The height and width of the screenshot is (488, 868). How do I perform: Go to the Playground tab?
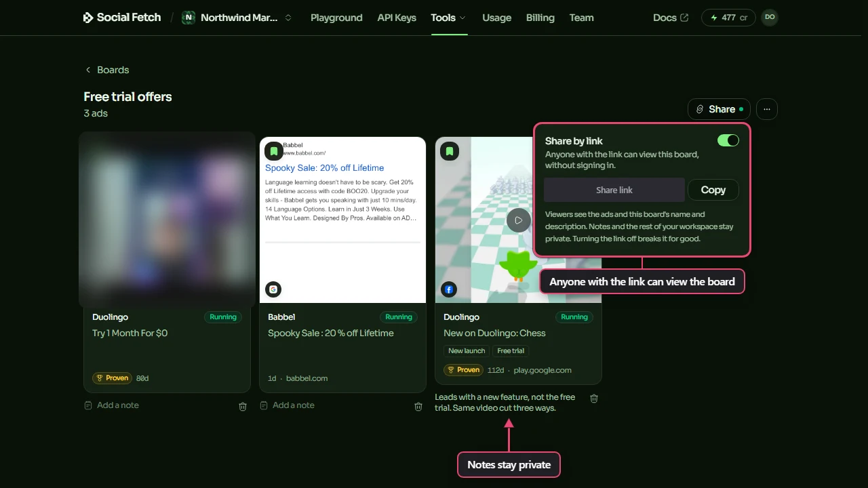pyautogui.click(x=336, y=18)
